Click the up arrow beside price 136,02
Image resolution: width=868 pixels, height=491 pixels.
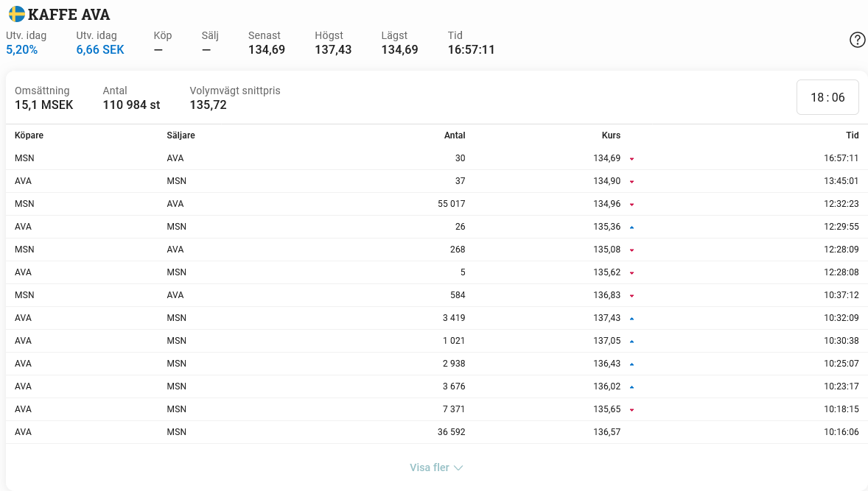coord(631,387)
